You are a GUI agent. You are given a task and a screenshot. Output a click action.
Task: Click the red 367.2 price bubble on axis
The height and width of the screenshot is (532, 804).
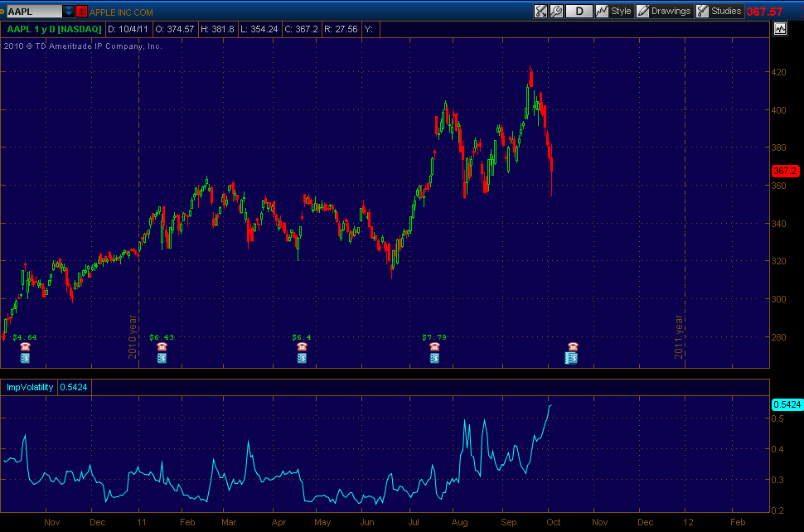(784, 171)
